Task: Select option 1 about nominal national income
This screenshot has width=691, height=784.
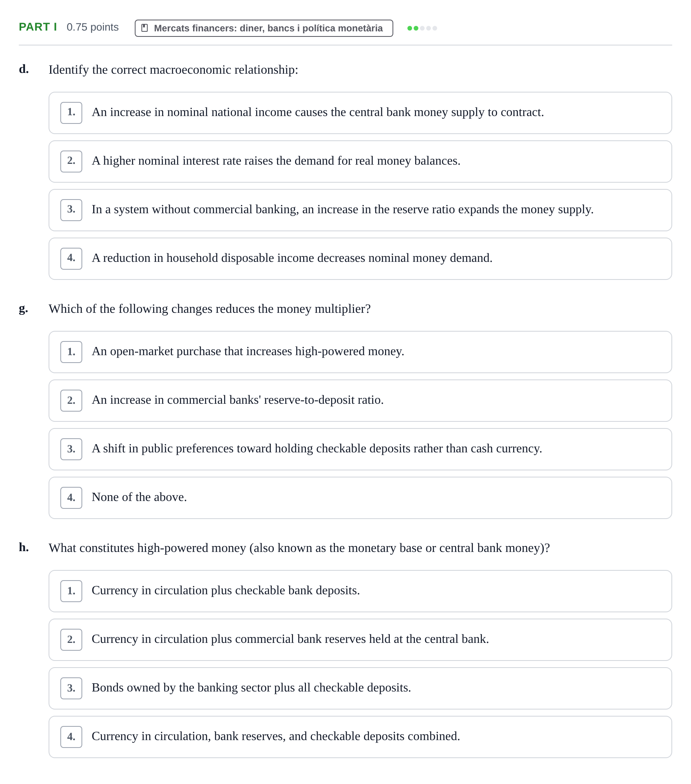Action: [x=360, y=113]
